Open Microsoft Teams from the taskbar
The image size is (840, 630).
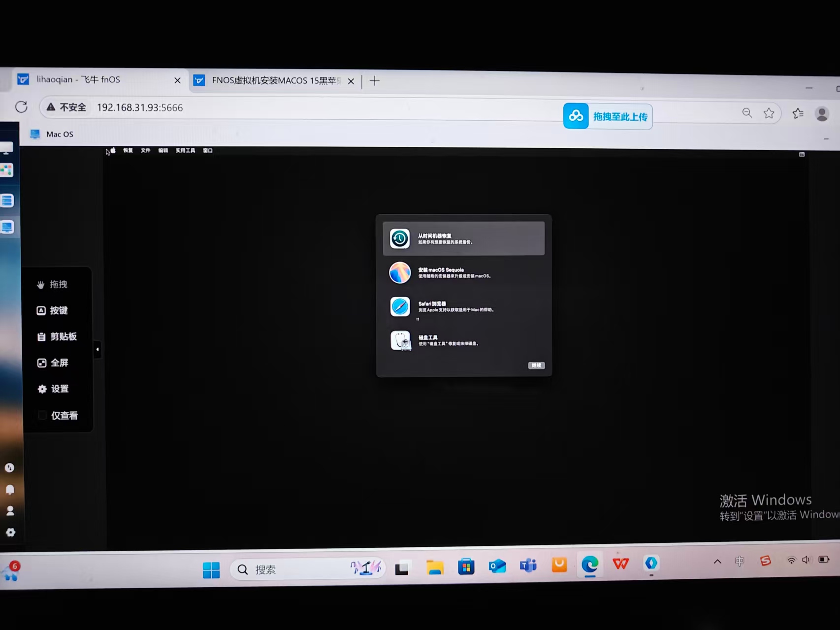[x=528, y=565]
